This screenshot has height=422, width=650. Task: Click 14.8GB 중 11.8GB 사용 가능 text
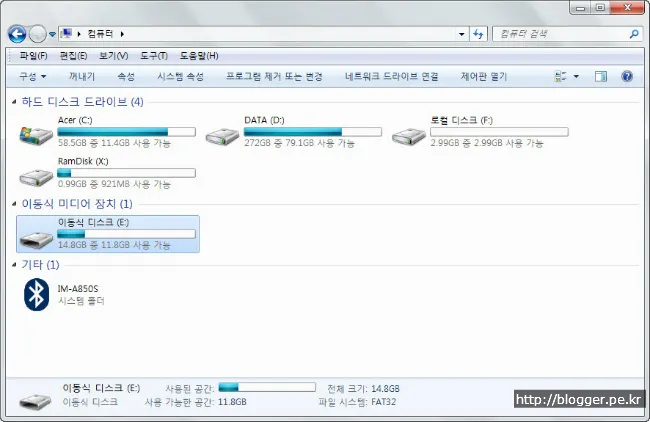(114, 245)
